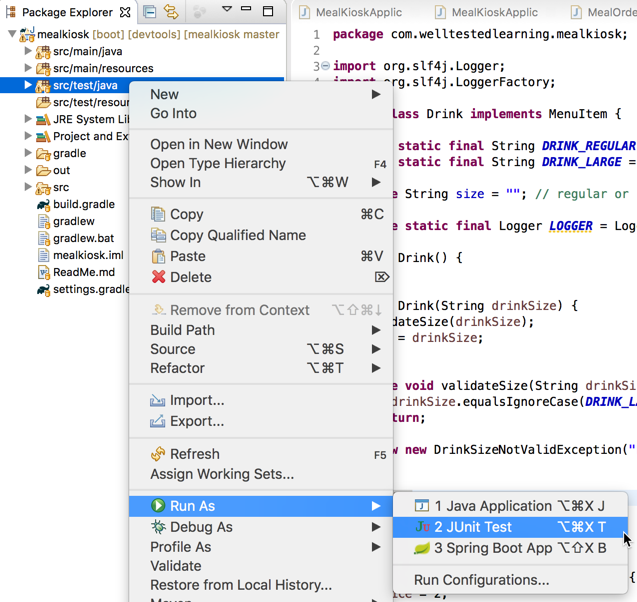The width and height of the screenshot is (637, 602).
Task: Open Source submenu
Action: click(x=261, y=349)
